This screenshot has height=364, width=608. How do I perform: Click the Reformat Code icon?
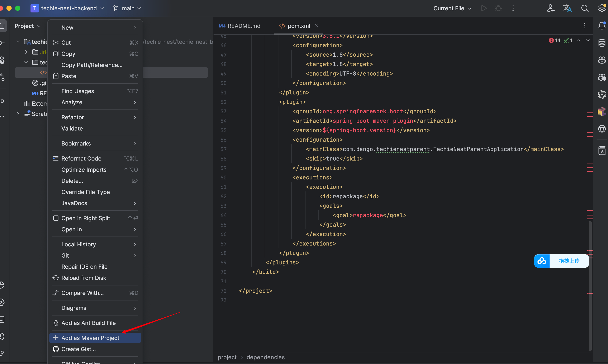click(x=56, y=158)
